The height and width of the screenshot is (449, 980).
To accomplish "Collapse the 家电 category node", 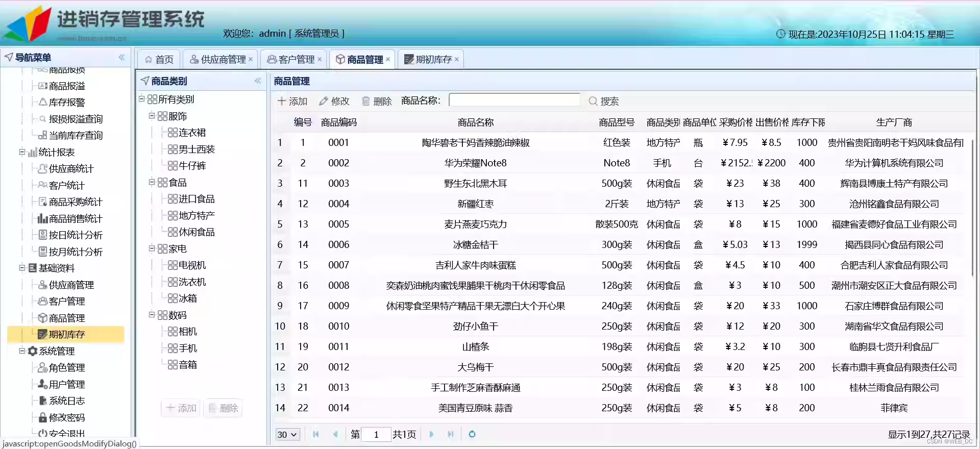I will click(x=152, y=248).
